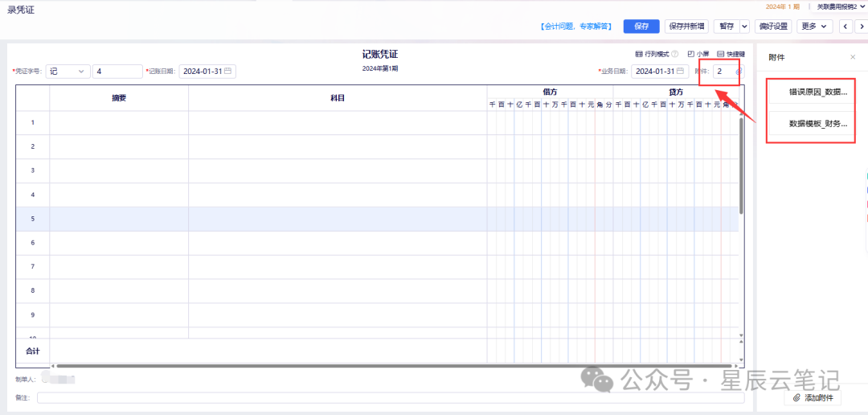Select row number 5
868x415 pixels.
tap(33, 219)
